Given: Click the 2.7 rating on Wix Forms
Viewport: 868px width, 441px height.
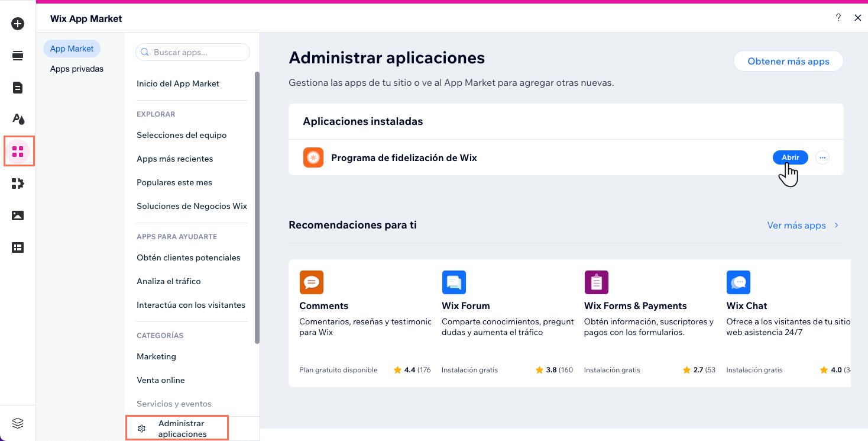Looking at the screenshot, I should (700, 370).
